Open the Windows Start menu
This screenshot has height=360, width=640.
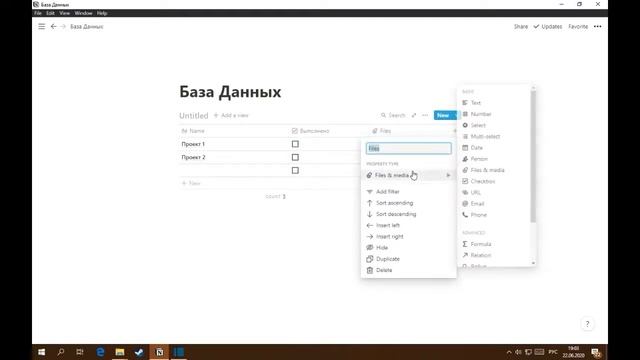(x=42, y=352)
